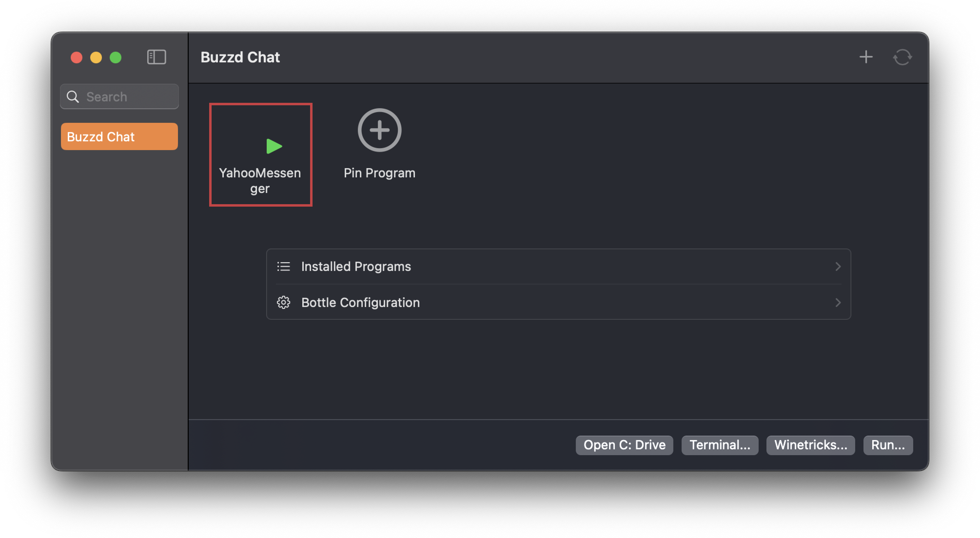980x538 pixels.
Task: Open the Installed Programs row
Action: (559, 267)
